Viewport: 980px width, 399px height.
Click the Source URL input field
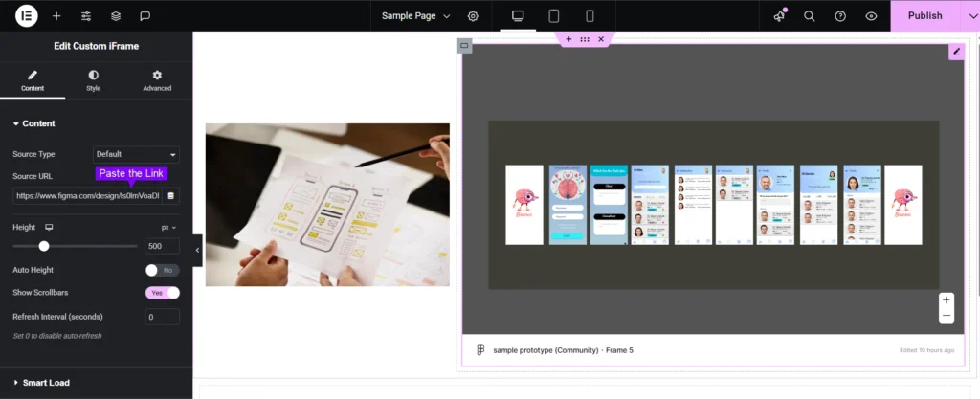pos(87,195)
